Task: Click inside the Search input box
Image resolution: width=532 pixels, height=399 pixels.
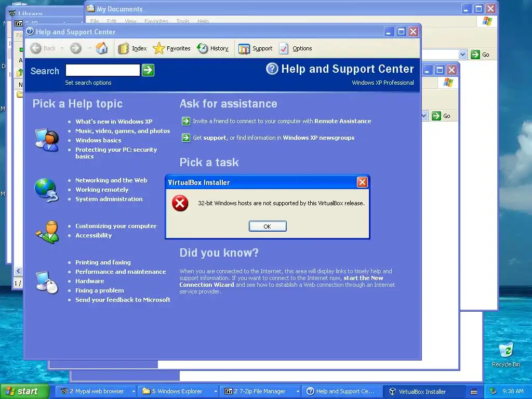Action: [103, 70]
